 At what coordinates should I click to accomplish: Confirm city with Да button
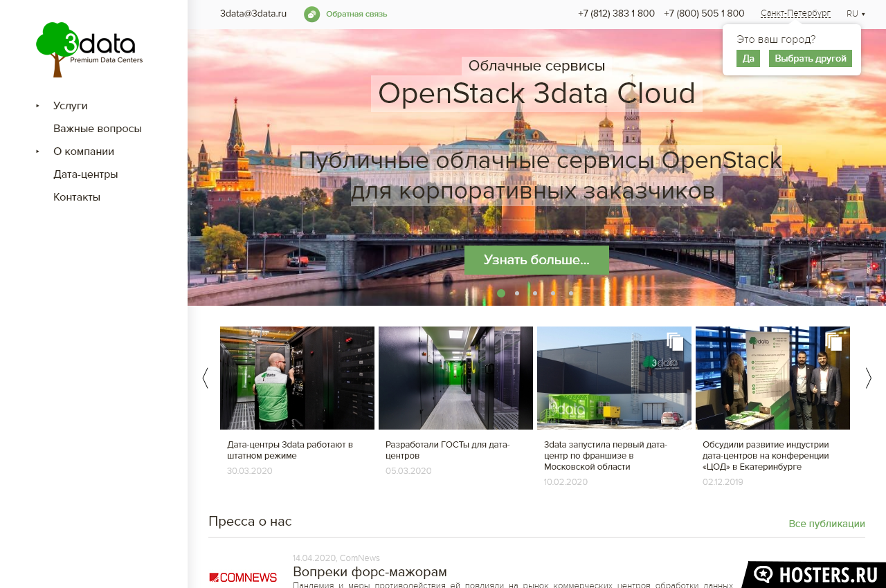pyautogui.click(x=748, y=59)
